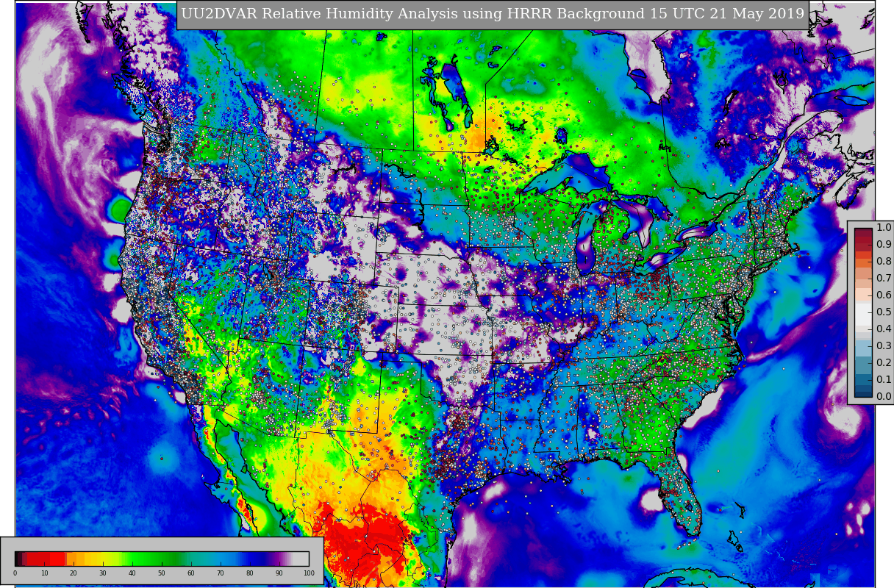The height and width of the screenshot is (588, 894).
Task: Click the '0.0' label on the vertical colorbar
Action: click(x=884, y=397)
